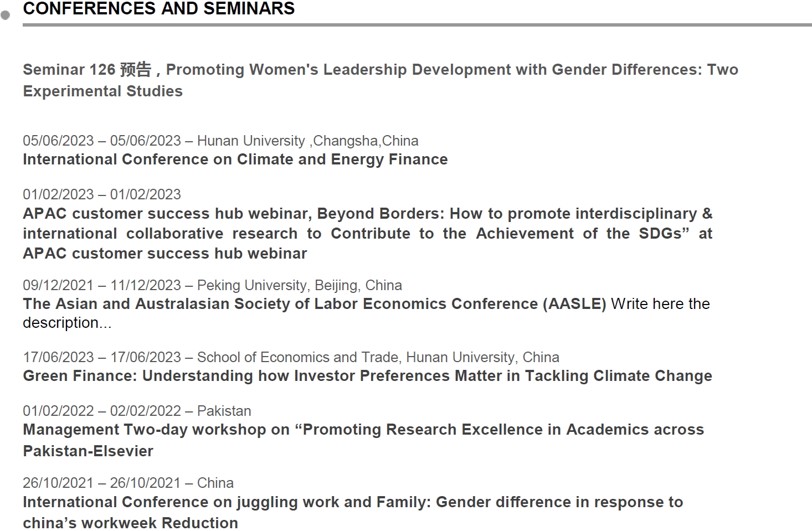Select the 01/02/2022 Pakistan date line
The image size is (812, 531).
tap(137, 411)
